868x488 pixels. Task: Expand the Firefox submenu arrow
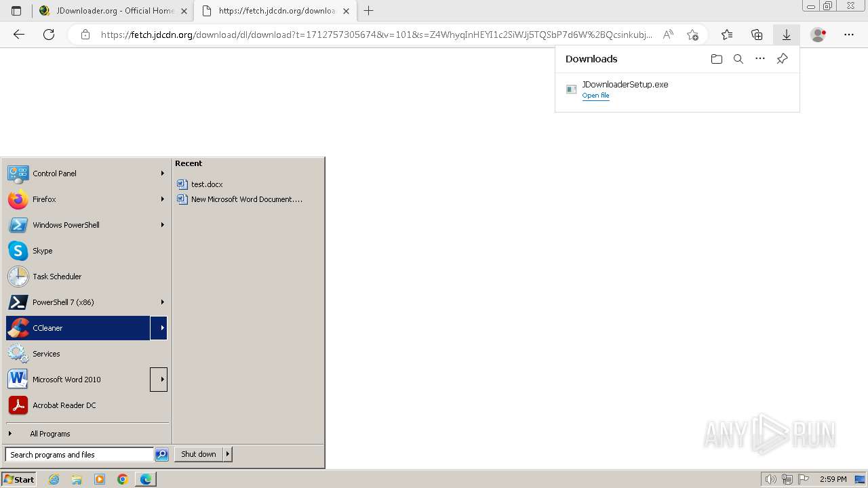click(162, 199)
